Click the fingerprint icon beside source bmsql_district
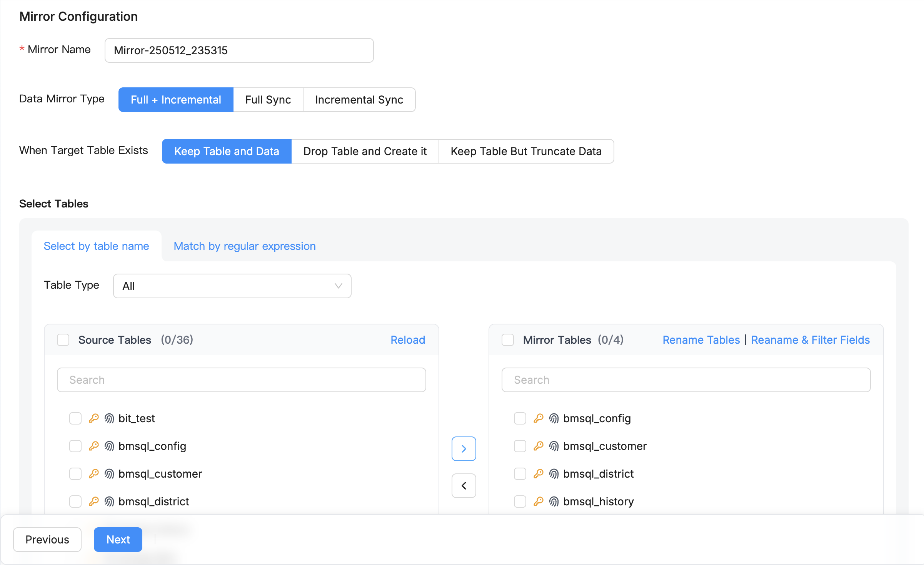The image size is (924, 565). click(x=109, y=501)
